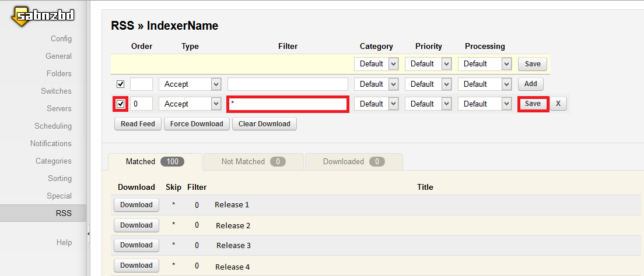Open the Type dropdown in filter 0 row
Viewport: 644px width, 276px height.
(x=190, y=104)
